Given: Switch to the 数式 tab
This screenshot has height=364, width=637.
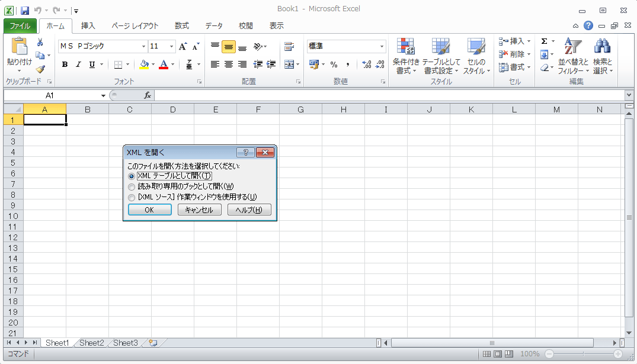Looking at the screenshot, I should (x=181, y=26).
